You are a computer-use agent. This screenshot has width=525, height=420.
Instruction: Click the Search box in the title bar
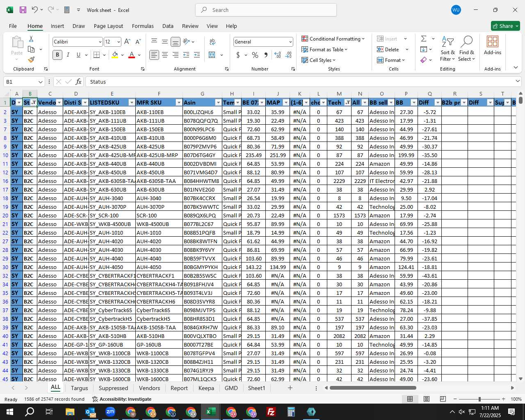click(x=266, y=10)
